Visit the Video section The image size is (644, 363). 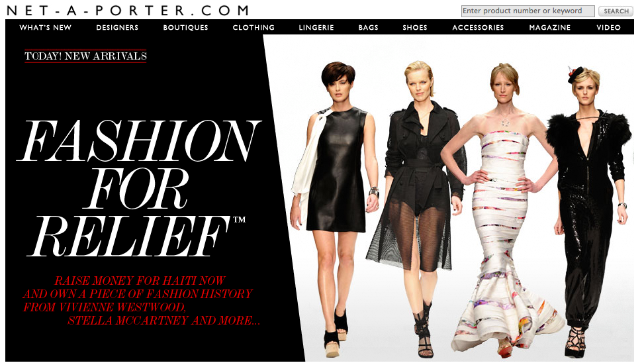(608, 28)
